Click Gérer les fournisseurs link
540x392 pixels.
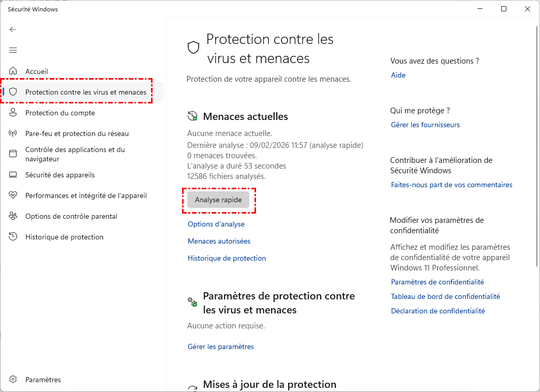(425, 125)
